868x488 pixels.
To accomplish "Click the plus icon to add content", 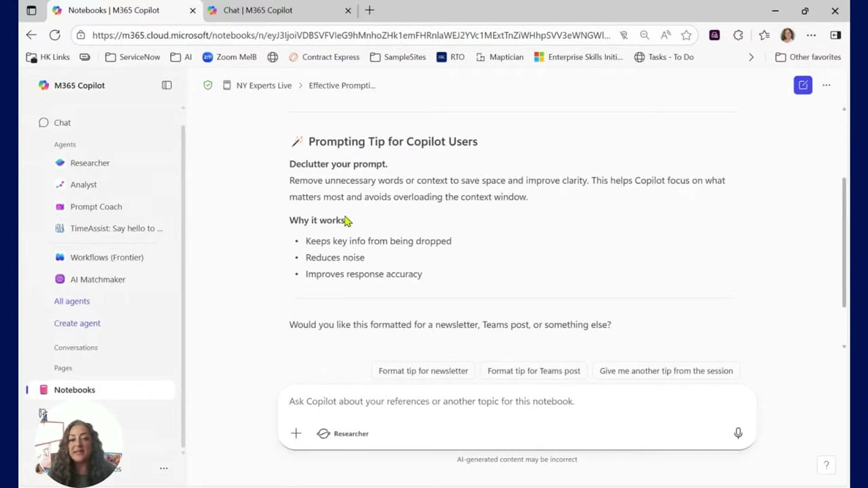I will click(x=296, y=433).
